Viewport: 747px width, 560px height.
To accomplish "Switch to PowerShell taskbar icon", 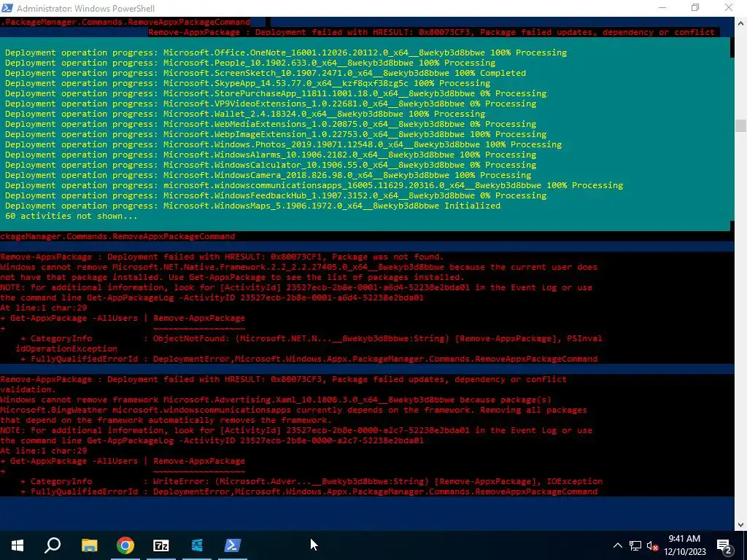I will [x=233, y=545].
